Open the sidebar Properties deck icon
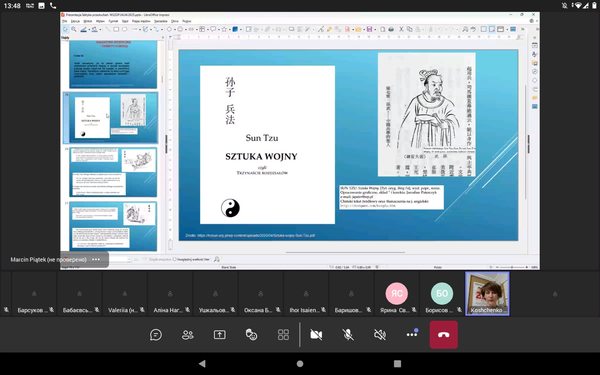Image resolution: width=600 pixels, height=375 pixels. [x=535, y=45]
